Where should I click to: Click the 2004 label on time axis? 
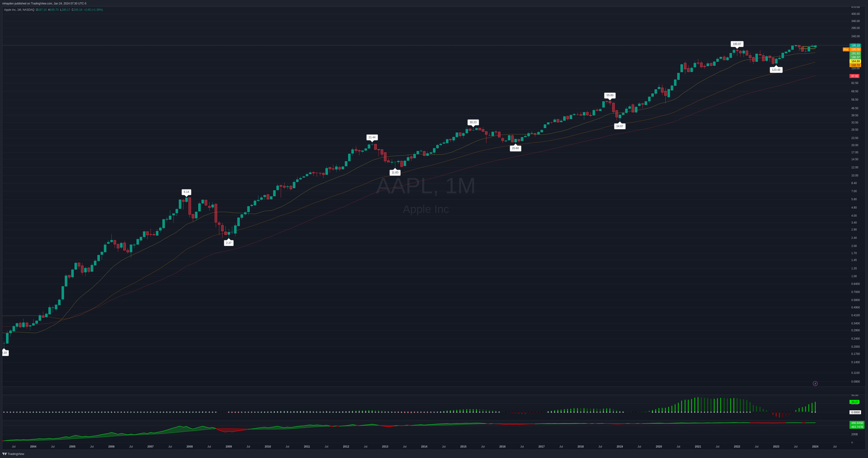pos(33,446)
